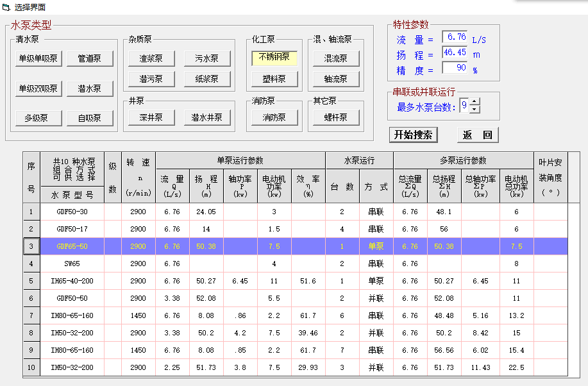The width and height of the screenshot is (588, 386).
Task: Decrease the maximum pump count with down arrow
Action: pos(475,109)
